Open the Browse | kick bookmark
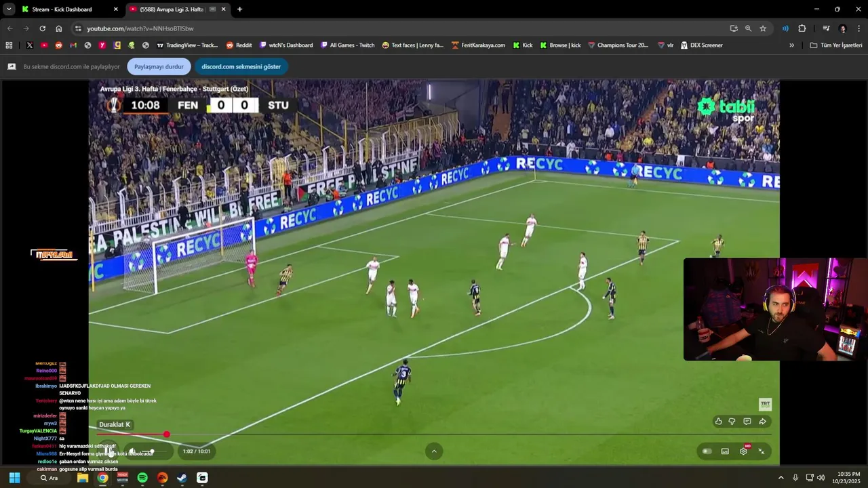This screenshot has width=868, height=488. (560, 45)
